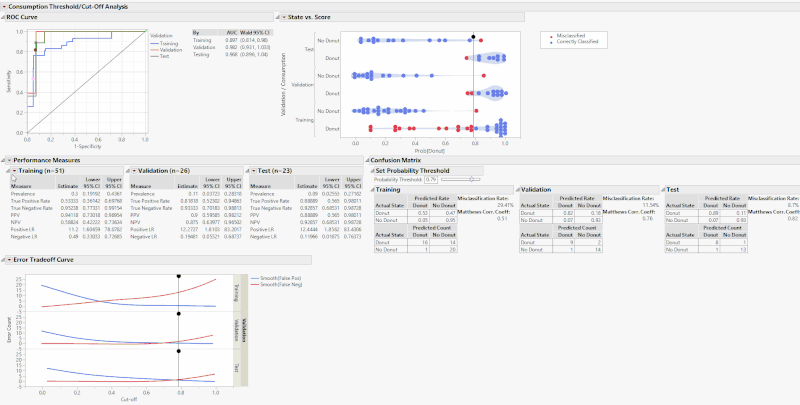
Task: Select Smooth(False Neg) legend entry
Action: coord(276,284)
